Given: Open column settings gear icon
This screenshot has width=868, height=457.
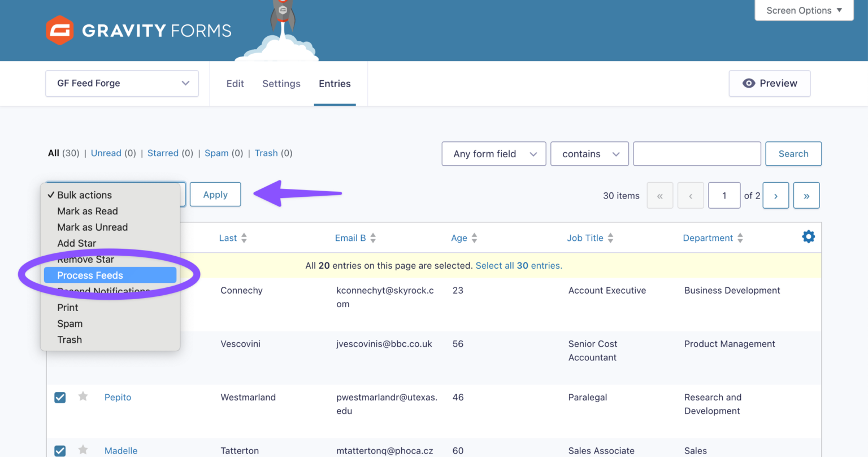Looking at the screenshot, I should click(808, 237).
